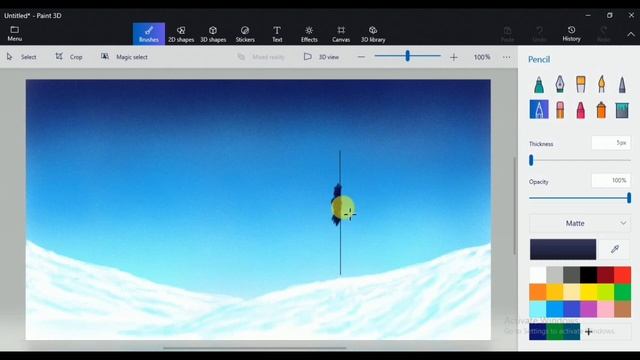This screenshot has width=640, height=360.
Task: Open the current dark navy color picker
Action: coord(563,249)
